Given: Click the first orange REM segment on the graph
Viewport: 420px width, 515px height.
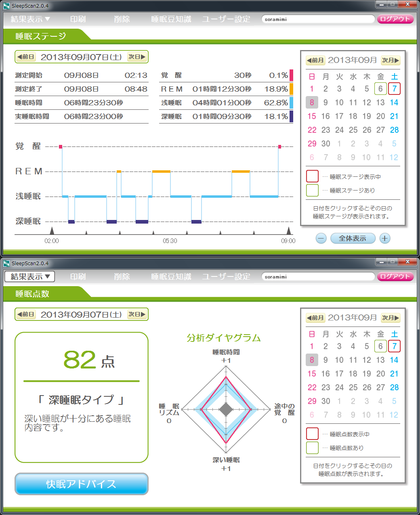Looking at the screenshot, I should pos(119,172).
